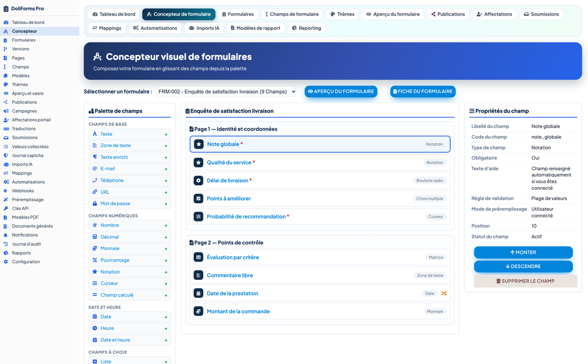
Task: Delete field via SUPPRIMER LE CHAMP
Action: tap(526, 281)
